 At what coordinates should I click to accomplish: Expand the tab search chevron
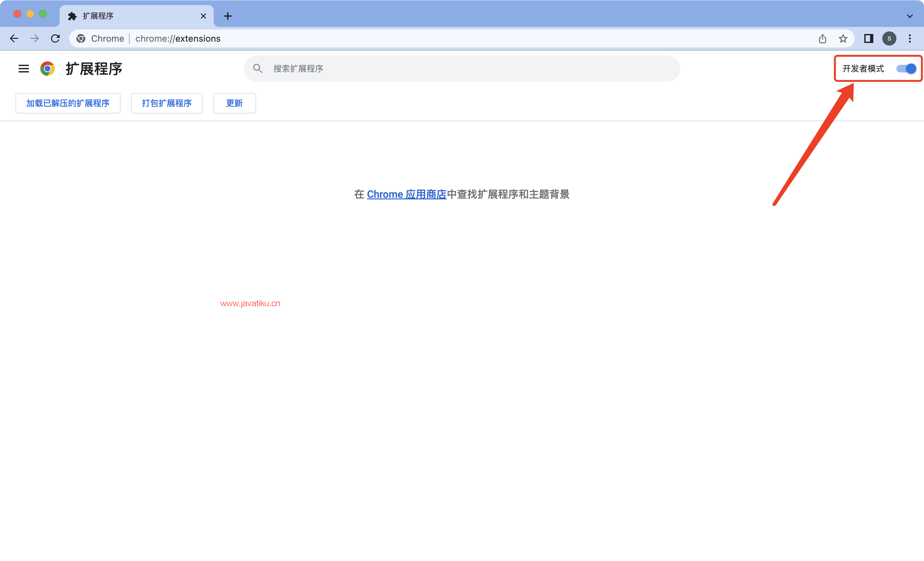coord(910,16)
